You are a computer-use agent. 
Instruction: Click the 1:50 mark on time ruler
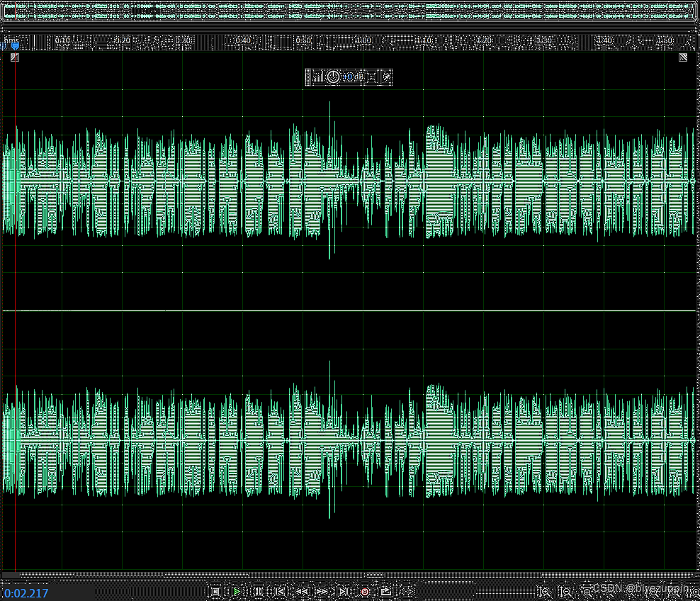(x=665, y=40)
